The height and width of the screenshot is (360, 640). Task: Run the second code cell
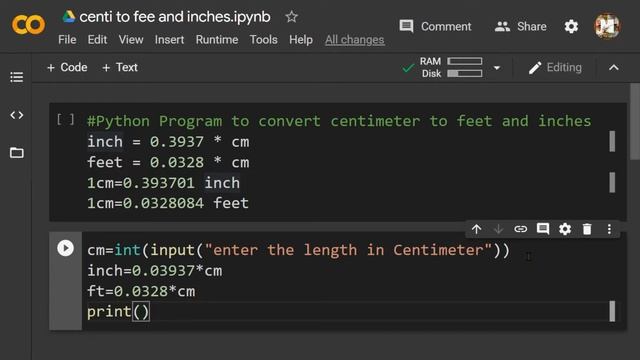point(65,248)
